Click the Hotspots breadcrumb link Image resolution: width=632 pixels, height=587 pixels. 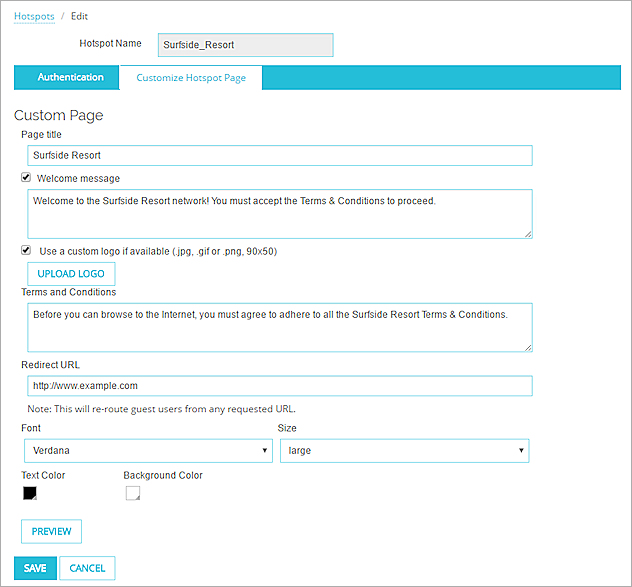(34, 16)
